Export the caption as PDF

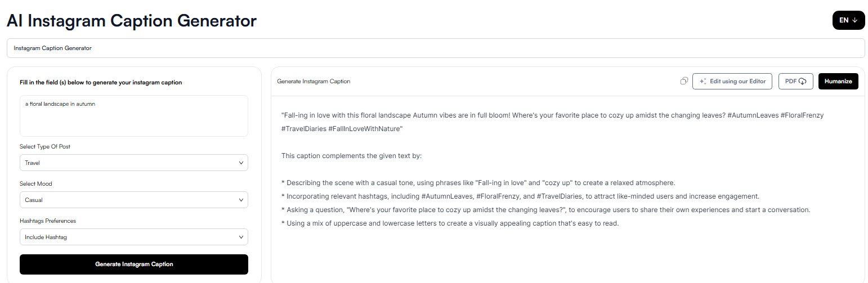(796, 81)
